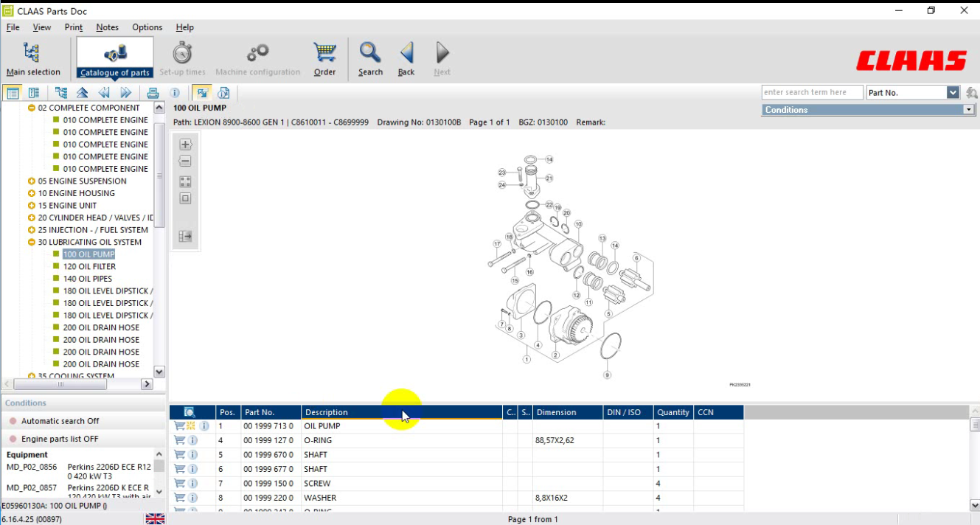Open the Part No. search type dropdown
This screenshot has height=525, width=980.
953,93
